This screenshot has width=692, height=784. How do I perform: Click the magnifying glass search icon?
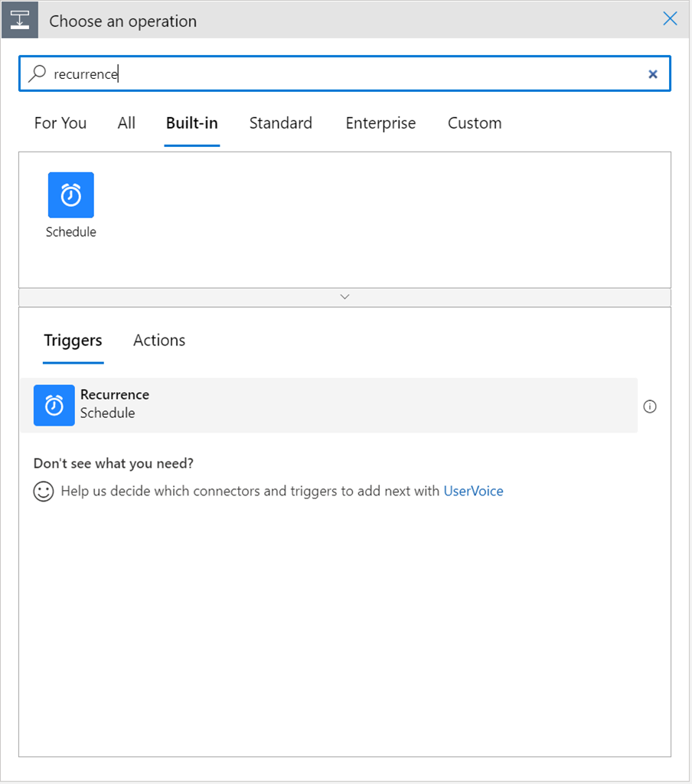(x=37, y=73)
